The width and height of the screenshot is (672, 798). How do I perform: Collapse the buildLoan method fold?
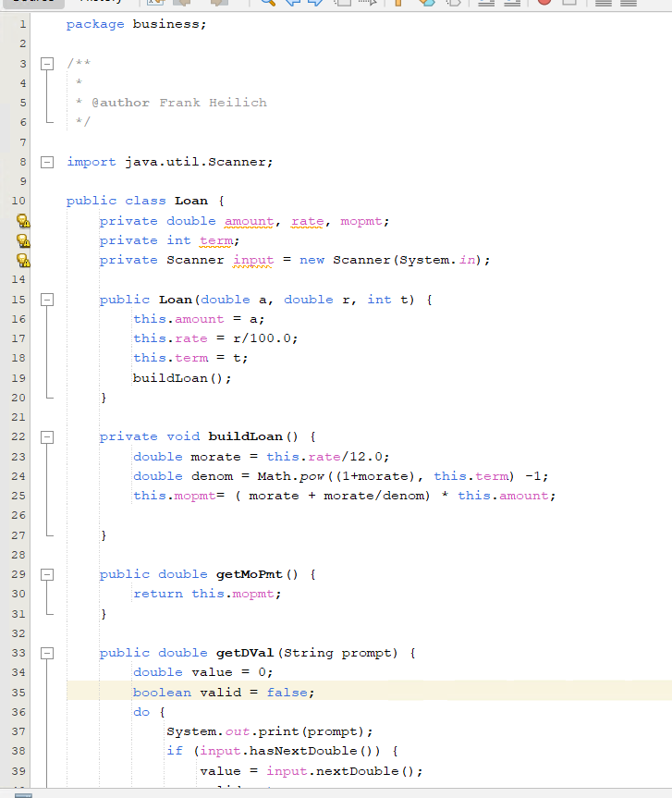[47, 436]
